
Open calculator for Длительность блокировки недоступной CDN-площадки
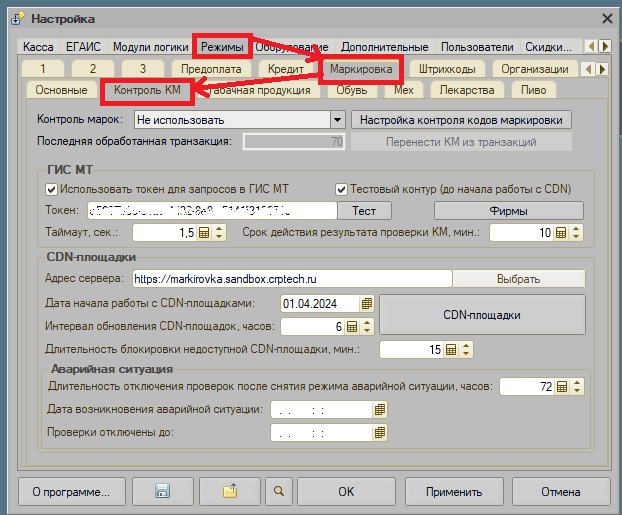click(451, 350)
